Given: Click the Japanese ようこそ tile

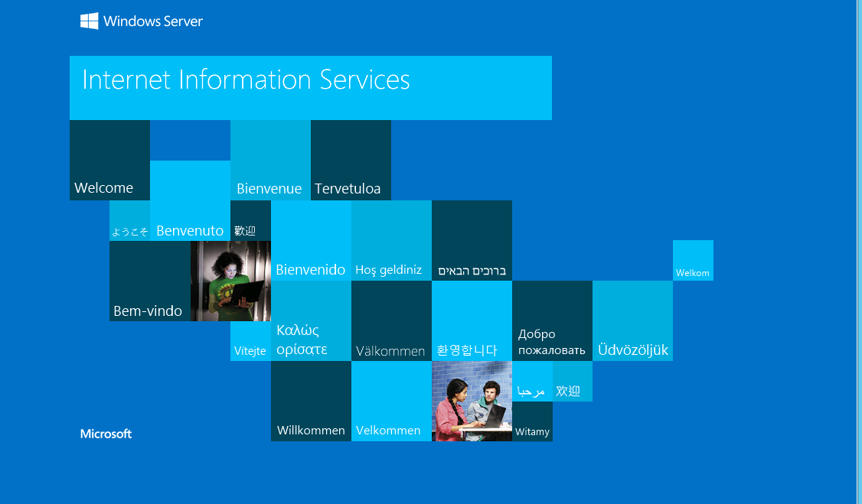Looking at the screenshot, I should point(129,221).
